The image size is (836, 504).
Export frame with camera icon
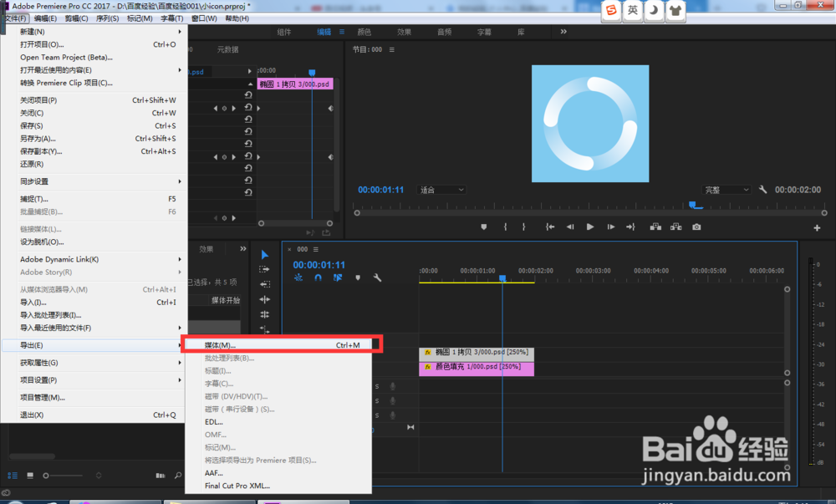pyautogui.click(x=696, y=227)
